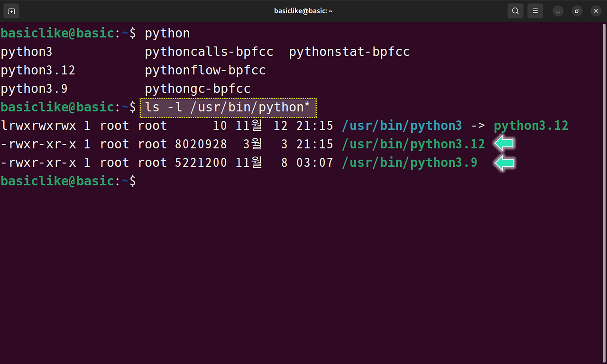This screenshot has width=607, height=364.
Task: Click the /usr/bin/python3.12 file path
Action: 413,145
